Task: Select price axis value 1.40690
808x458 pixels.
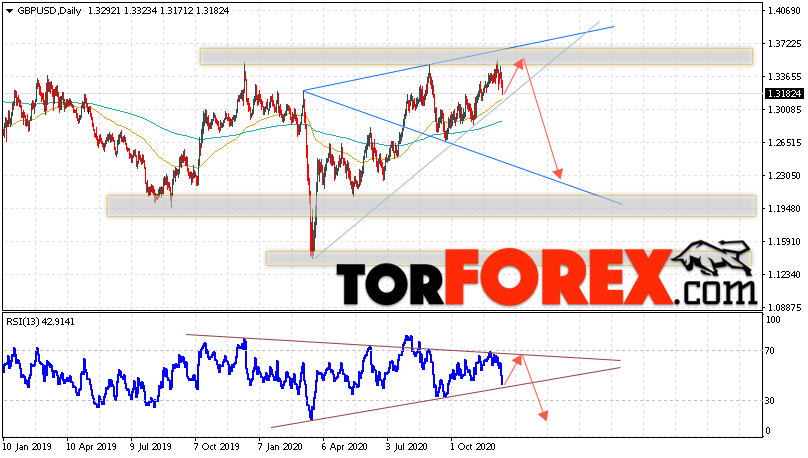Action: [784, 11]
